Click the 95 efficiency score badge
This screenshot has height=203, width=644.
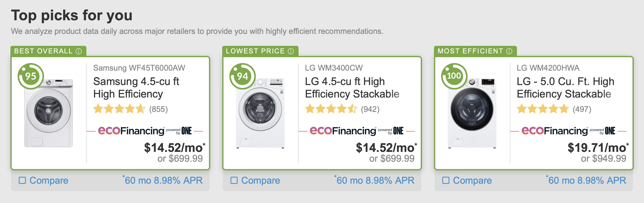coord(31,76)
